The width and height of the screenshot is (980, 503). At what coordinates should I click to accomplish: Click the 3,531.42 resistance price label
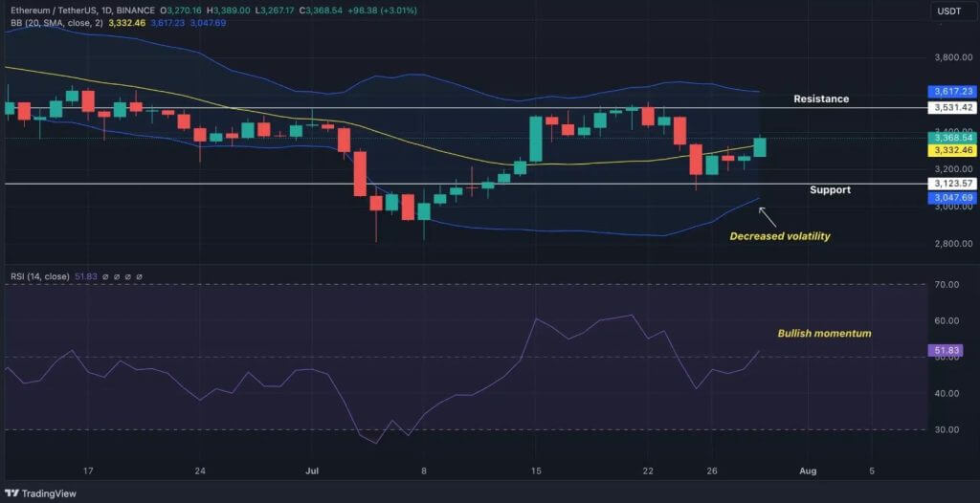click(x=952, y=108)
